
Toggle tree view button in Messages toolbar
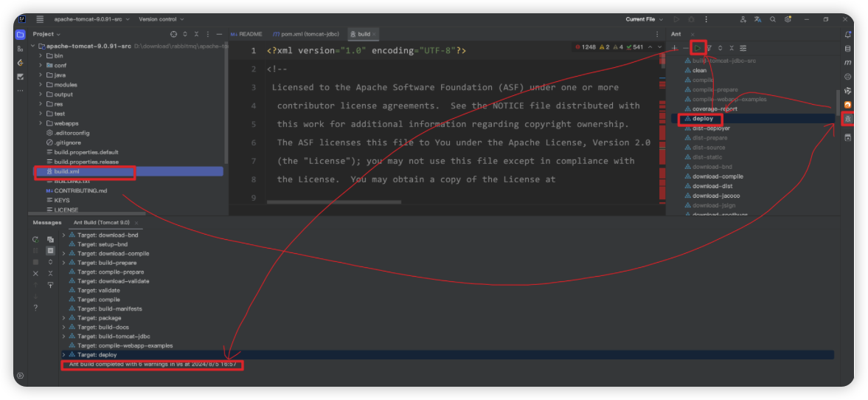coord(50,250)
